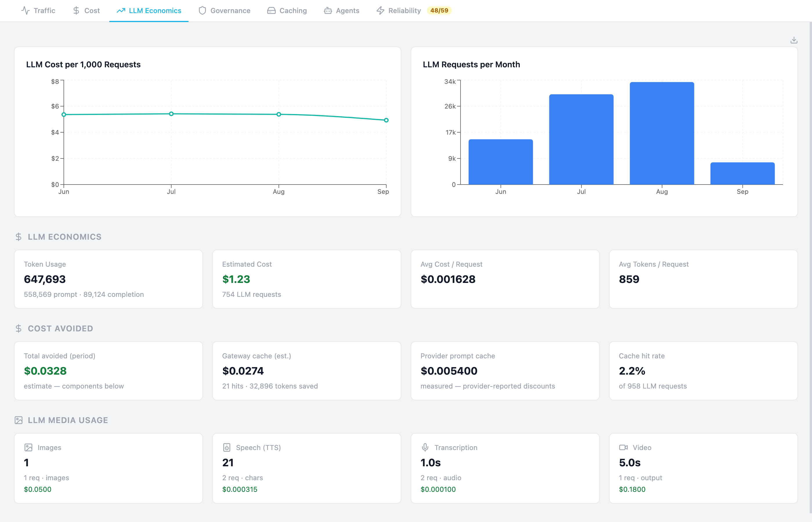Click the Speech (TTS) speaker icon
The height and width of the screenshot is (522, 812).
point(226,447)
